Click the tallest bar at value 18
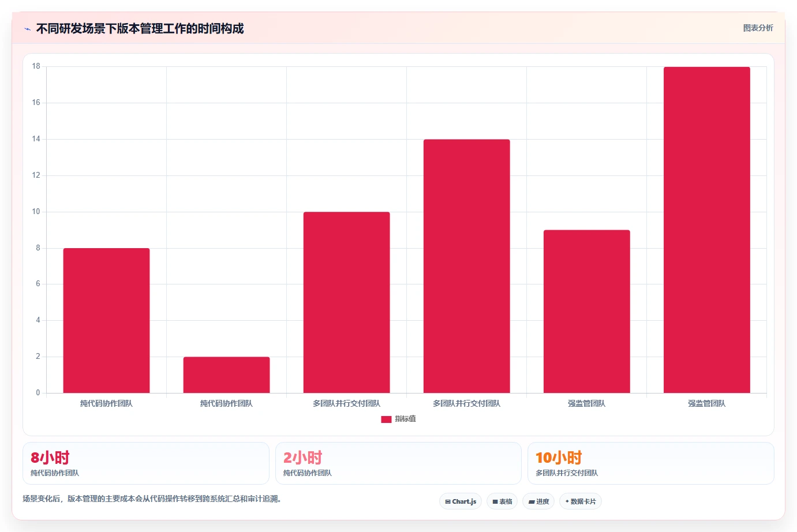Viewport: 797px width, 532px height. (x=706, y=230)
